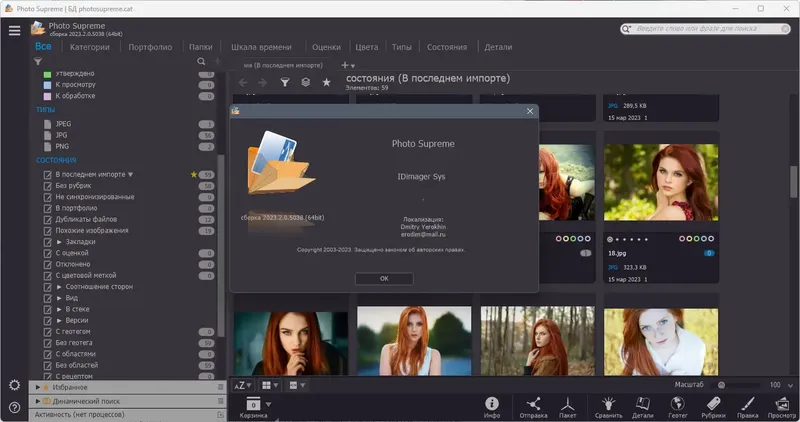The width and height of the screenshot is (800, 422).
Task: Click the catalog filter funnel icon
Action: (38, 61)
